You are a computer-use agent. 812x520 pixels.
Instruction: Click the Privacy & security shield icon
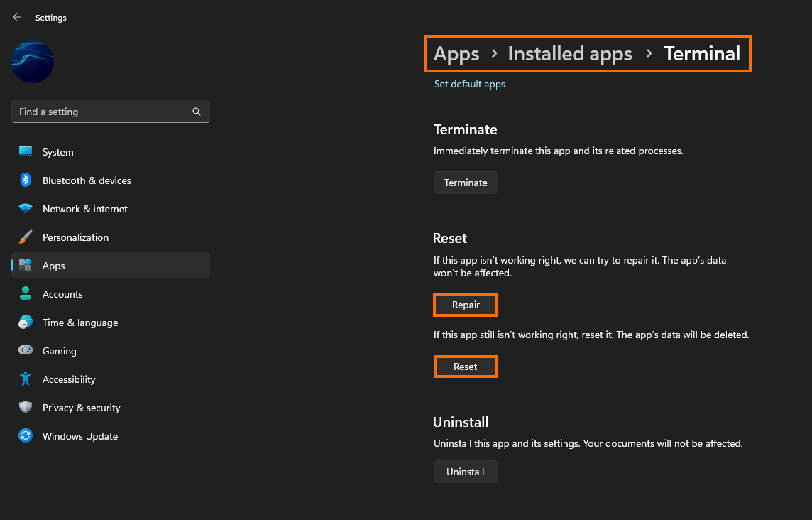[x=26, y=407]
